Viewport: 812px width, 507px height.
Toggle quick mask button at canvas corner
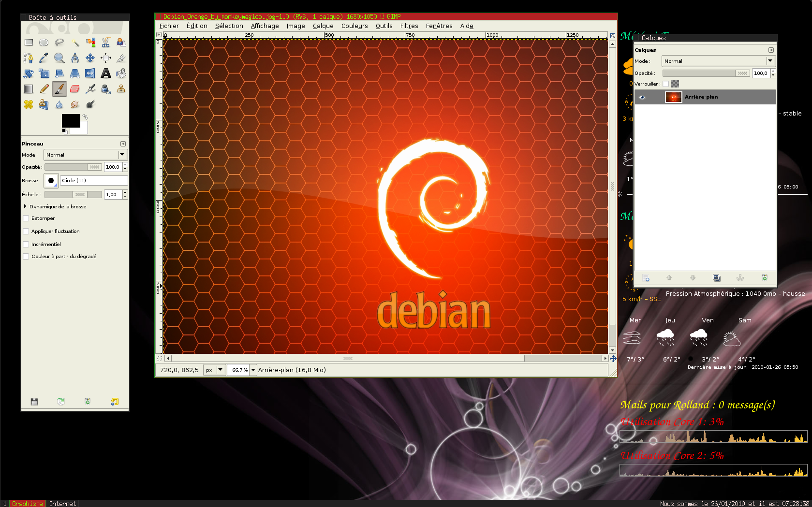coord(159,359)
